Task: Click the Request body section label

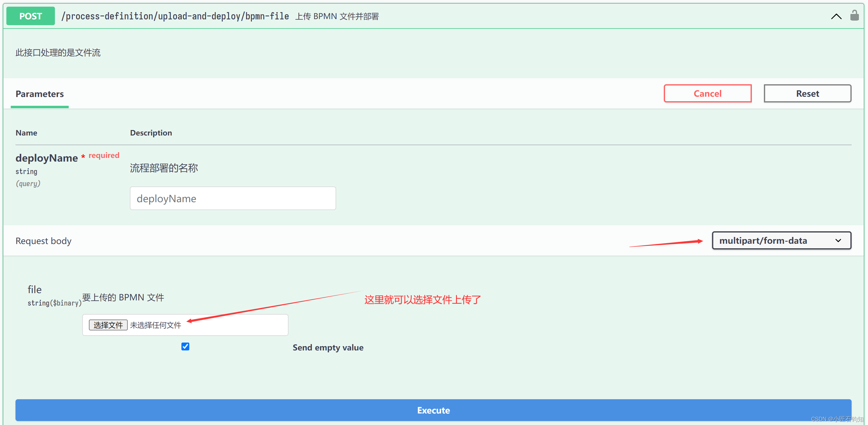Action: (x=43, y=241)
